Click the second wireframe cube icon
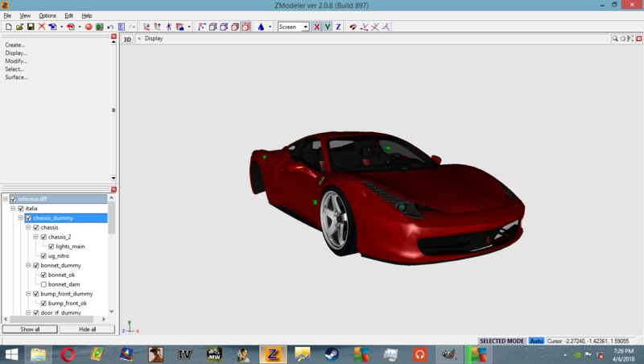This screenshot has width=644, height=364. pos(224,27)
